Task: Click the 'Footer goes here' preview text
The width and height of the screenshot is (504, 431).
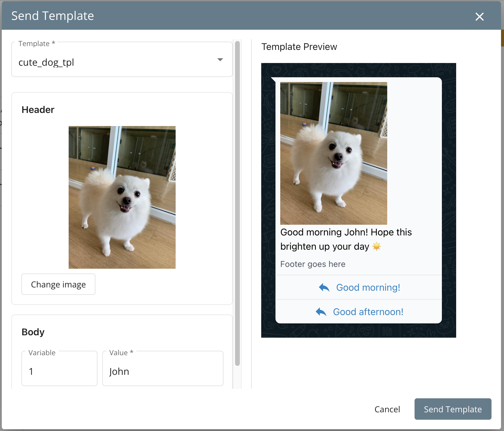Action: tap(313, 264)
